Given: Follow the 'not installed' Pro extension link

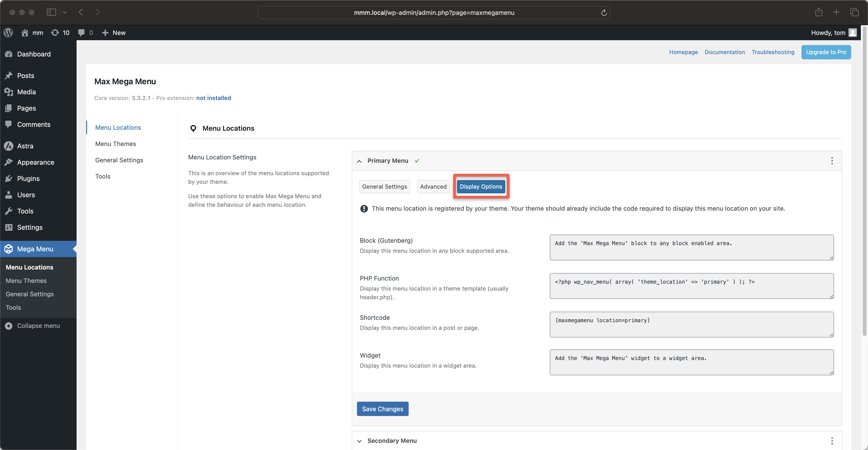Looking at the screenshot, I should point(214,98).
